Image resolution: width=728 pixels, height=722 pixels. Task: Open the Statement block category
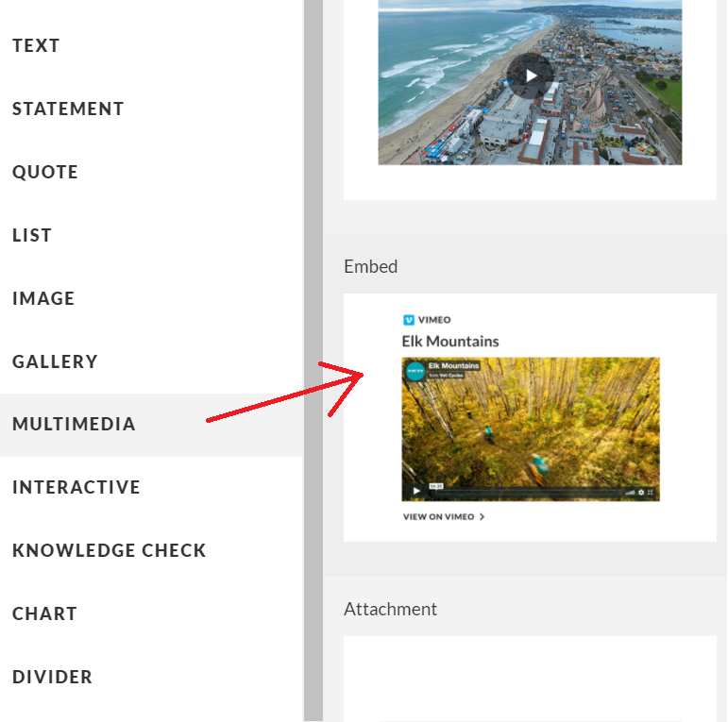[x=68, y=109]
